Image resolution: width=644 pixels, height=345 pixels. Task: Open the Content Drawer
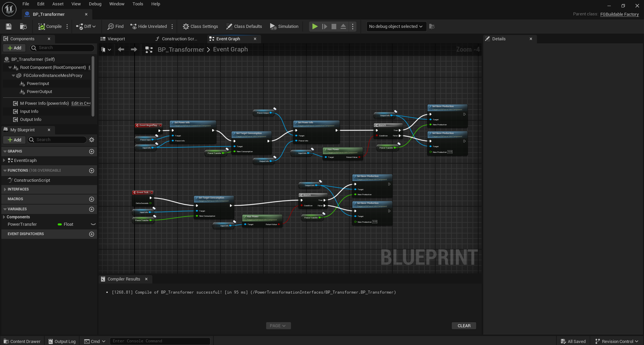(22, 341)
